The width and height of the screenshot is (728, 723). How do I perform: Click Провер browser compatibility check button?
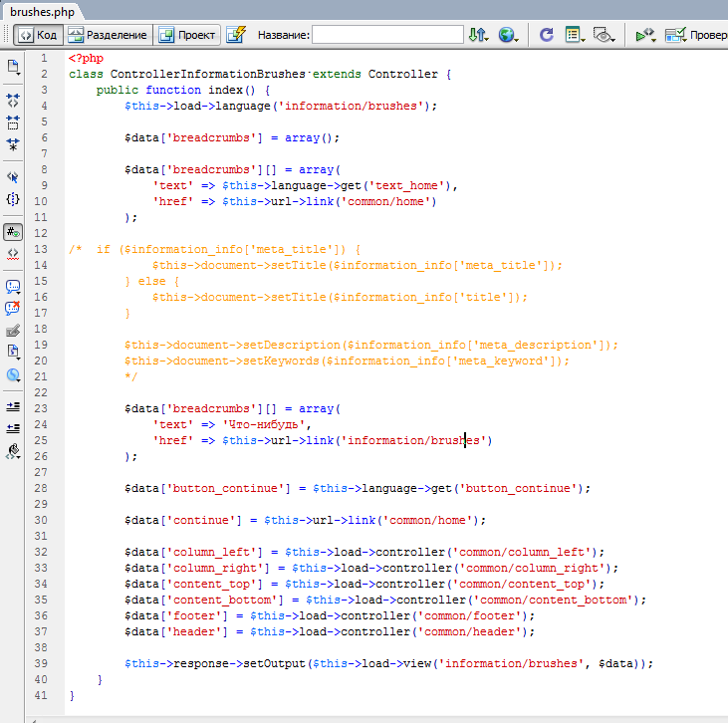(x=696, y=35)
